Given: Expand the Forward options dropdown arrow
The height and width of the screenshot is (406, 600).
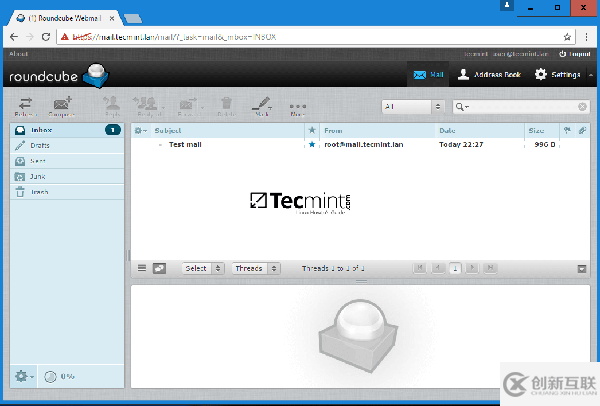Looking at the screenshot, I should (202, 108).
